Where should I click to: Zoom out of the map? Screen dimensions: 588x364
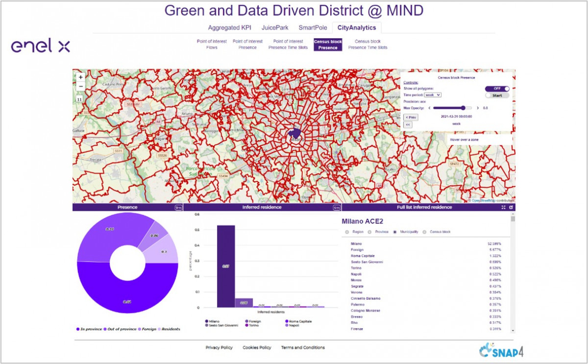click(81, 87)
